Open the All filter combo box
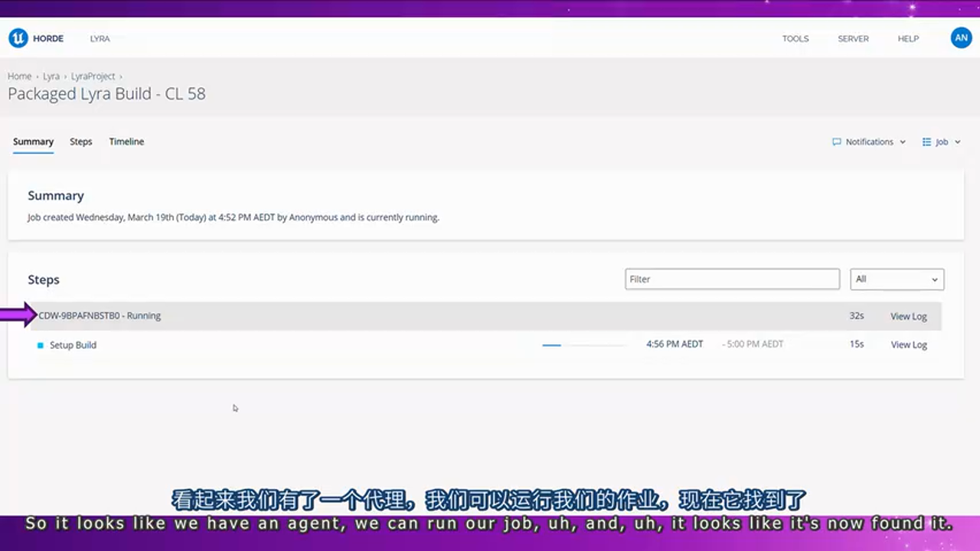 pyautogui.click(x=897, y=279)
